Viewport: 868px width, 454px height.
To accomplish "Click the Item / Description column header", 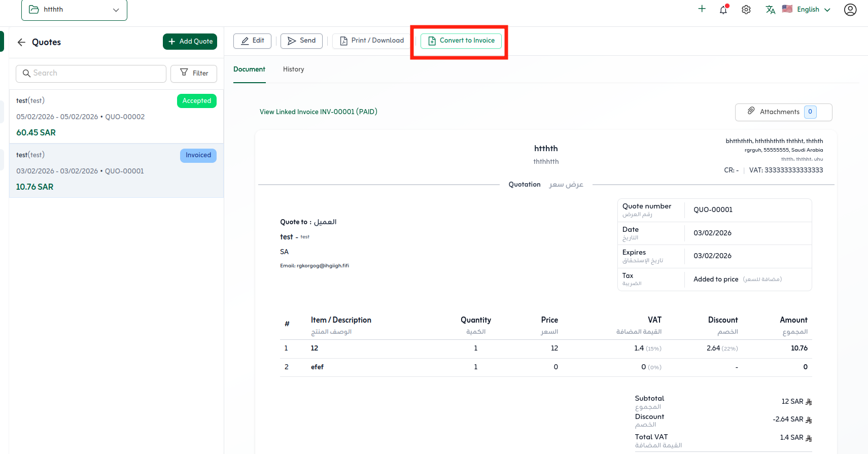I will pyautogui.click(x=341, y=320).
